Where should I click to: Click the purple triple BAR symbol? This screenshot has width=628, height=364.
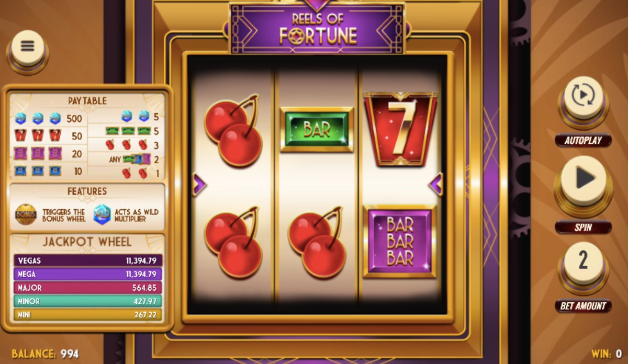coord(400,241)
